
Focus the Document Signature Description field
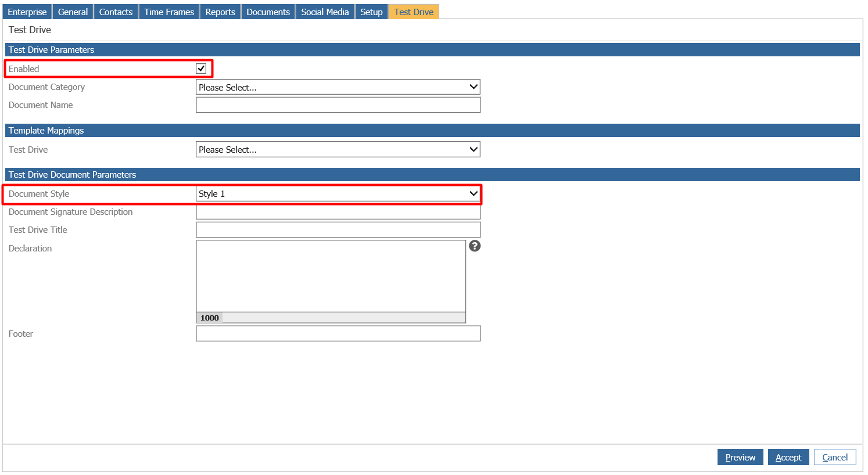(338, 212)
